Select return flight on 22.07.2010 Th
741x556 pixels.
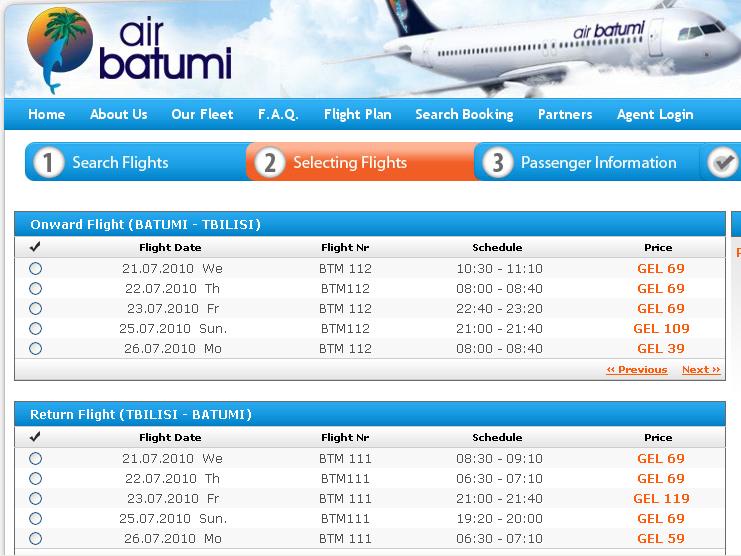(35, 479)
